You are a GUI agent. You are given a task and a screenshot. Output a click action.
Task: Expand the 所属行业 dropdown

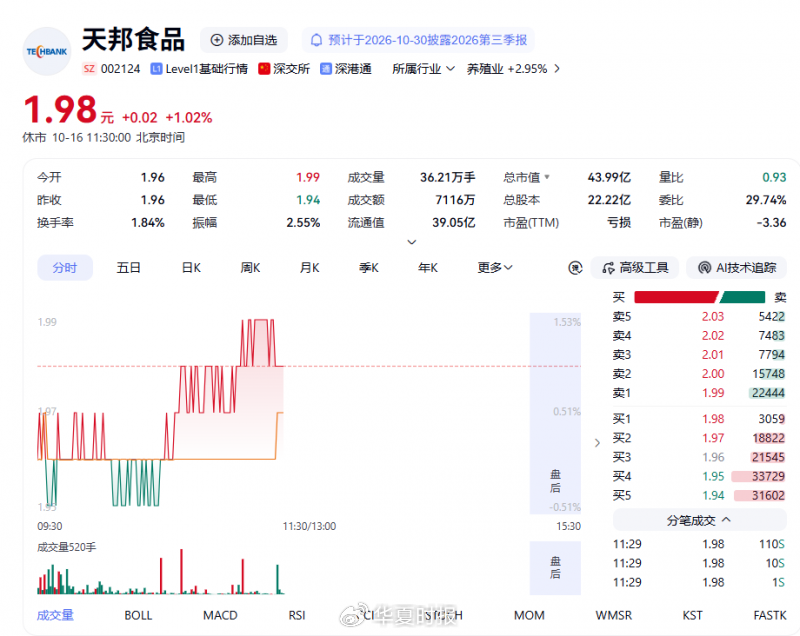(423, 69)
